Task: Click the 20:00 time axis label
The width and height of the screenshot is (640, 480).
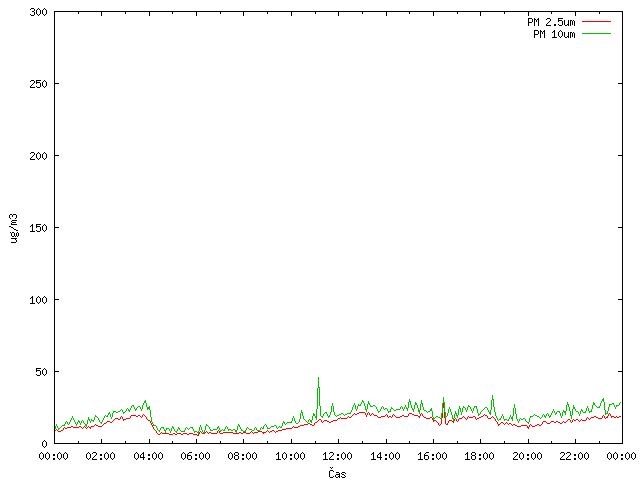Action: pyautogui.click(x=527, y=456)
